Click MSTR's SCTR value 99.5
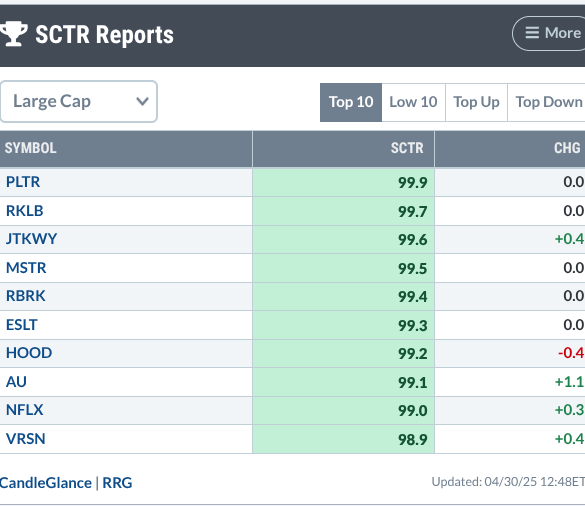Screen dimensions: 585x506 413,269
